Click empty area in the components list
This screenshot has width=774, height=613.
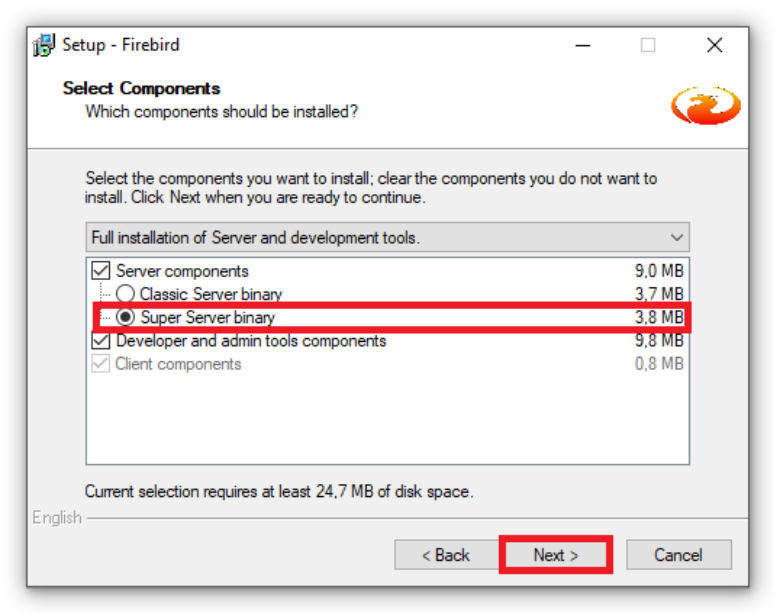tap(387, 420)
